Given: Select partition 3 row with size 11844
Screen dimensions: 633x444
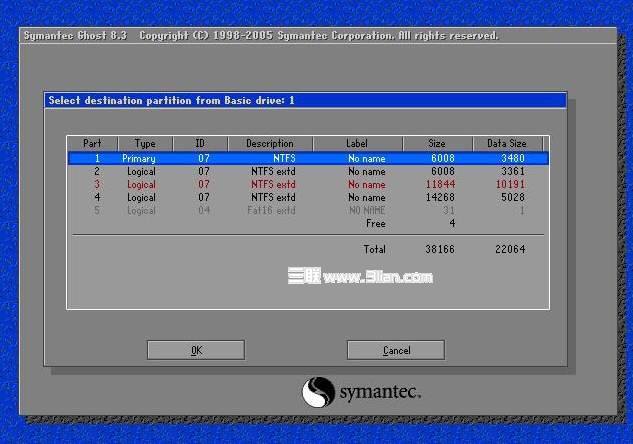Looking at the screenshot, I should click(308, 184).
